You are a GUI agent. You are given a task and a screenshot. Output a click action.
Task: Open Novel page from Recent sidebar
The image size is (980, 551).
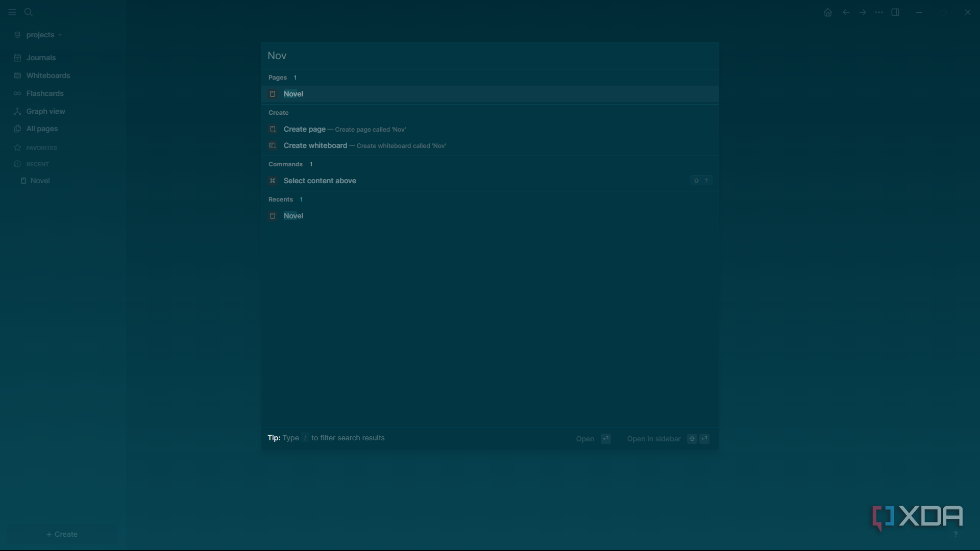pyautogui.click(x=40, y=181)
